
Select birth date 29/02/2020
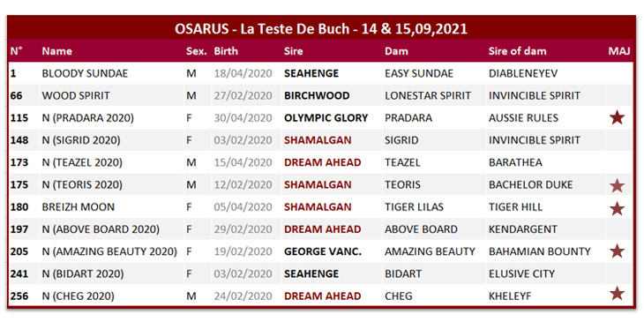[x=243, y=229]
